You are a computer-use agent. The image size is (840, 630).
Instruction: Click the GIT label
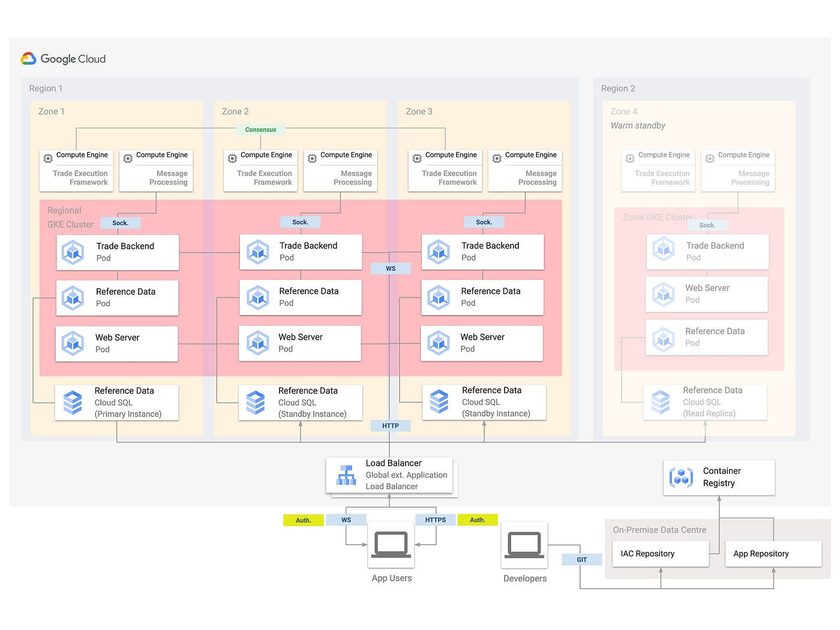point(582,560)
